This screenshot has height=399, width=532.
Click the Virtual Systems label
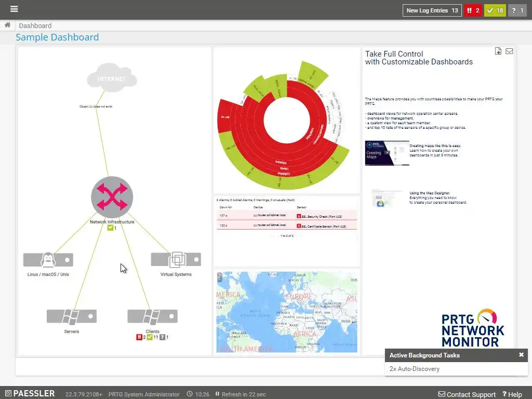coord(176,274)
